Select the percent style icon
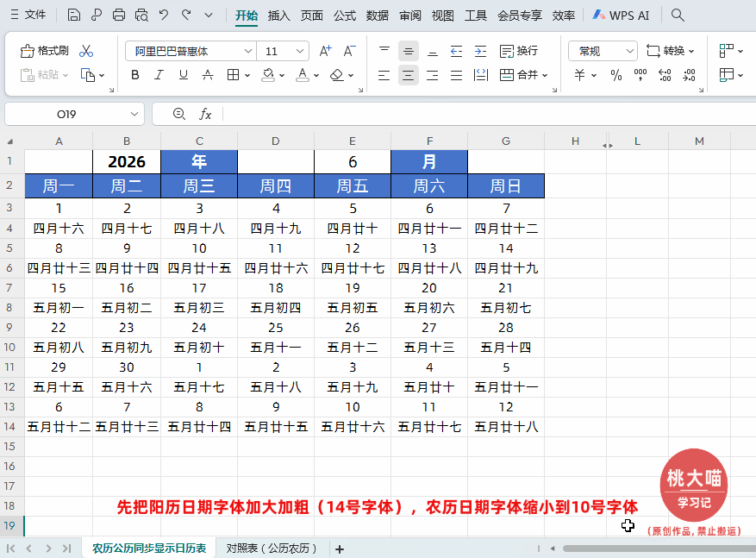 [x=617, y=75]
